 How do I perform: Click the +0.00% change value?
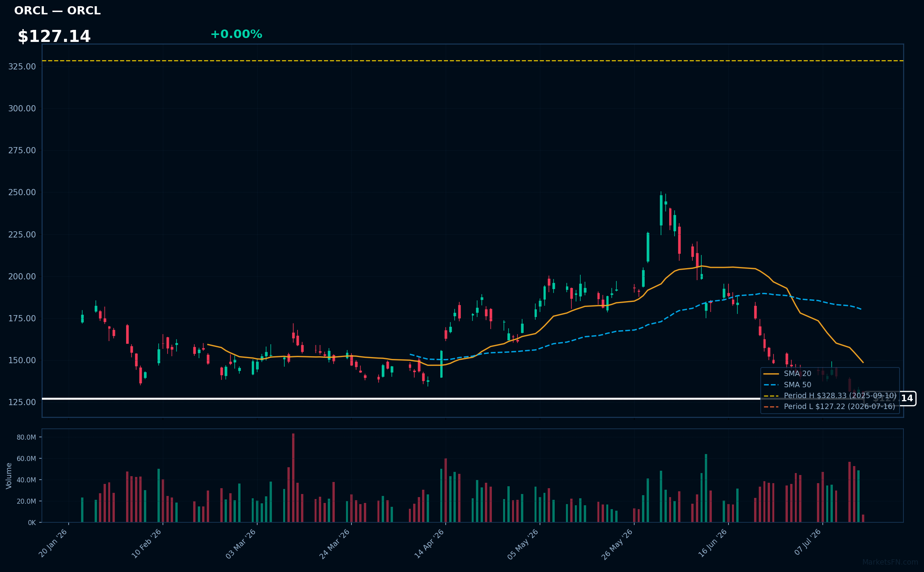click(236, 34)
